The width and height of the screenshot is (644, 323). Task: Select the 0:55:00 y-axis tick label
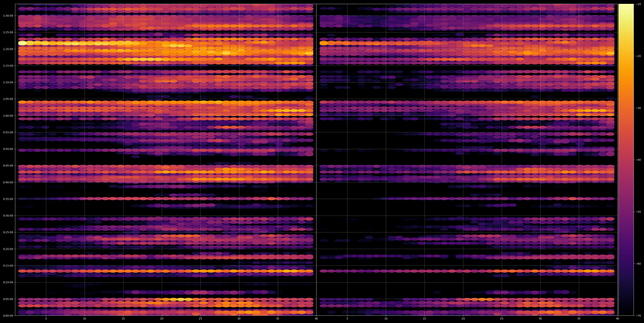pos(8,132)
